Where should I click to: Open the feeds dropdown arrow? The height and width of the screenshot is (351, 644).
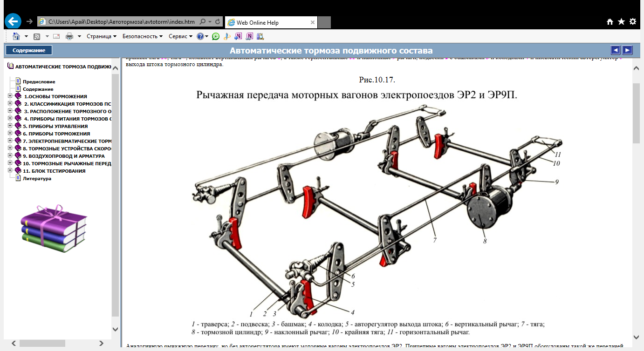click(x=47, y=36)
